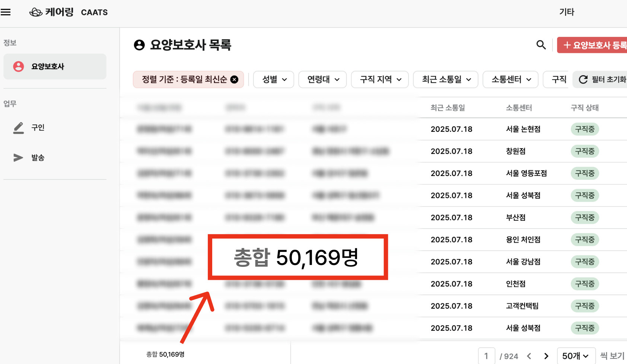Click the 요양보호사 등록 button
This screenshot has height=364, width=627.
tap(592, 45)
